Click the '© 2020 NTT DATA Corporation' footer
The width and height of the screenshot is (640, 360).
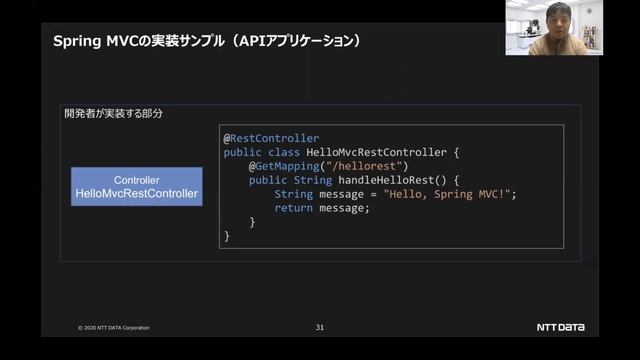click(x=114, y=328)
